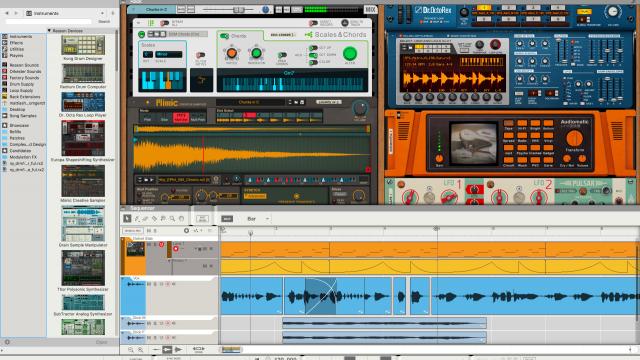Open the root key selector in Scales

tap(147, 54)
